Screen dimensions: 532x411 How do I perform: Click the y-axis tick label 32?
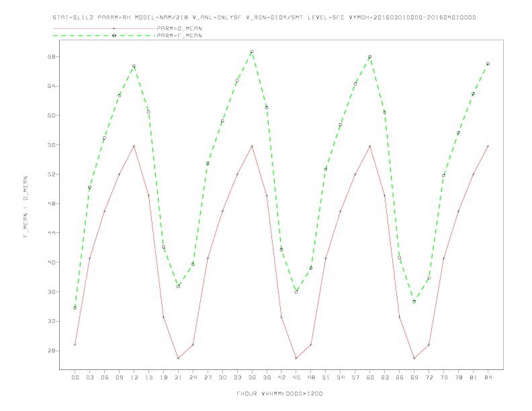coord(51,321)
